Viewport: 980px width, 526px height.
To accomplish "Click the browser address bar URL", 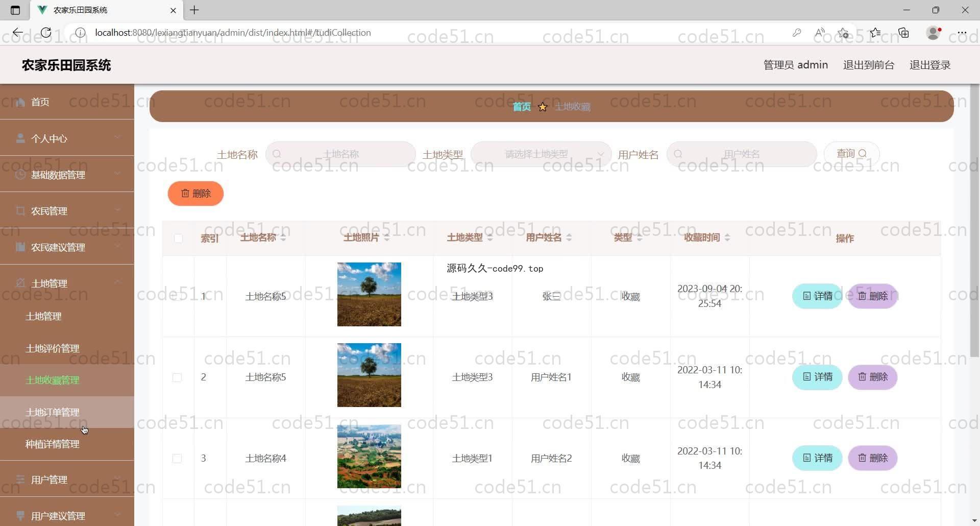I will tap(233, 33).
